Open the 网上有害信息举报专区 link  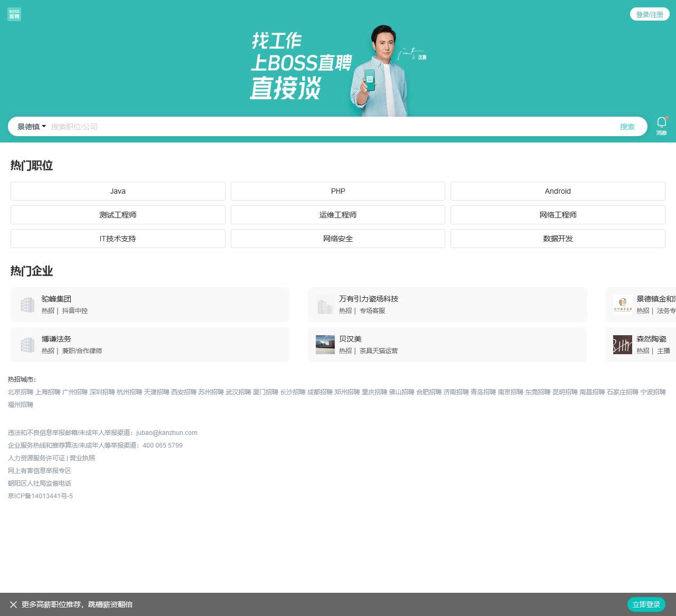[x=40, y=471]
